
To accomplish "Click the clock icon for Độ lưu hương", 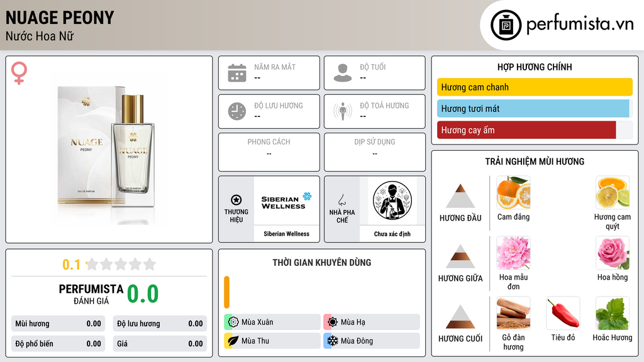I will tap(237, 111).
